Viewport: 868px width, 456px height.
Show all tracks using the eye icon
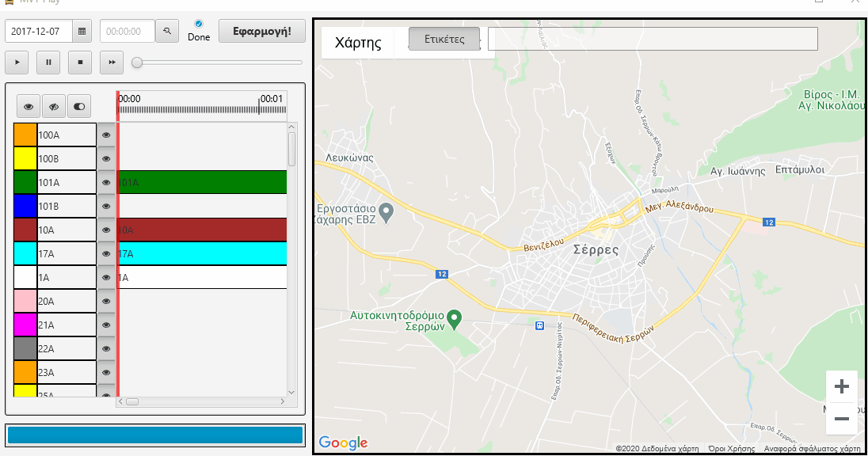click(28, 105)
